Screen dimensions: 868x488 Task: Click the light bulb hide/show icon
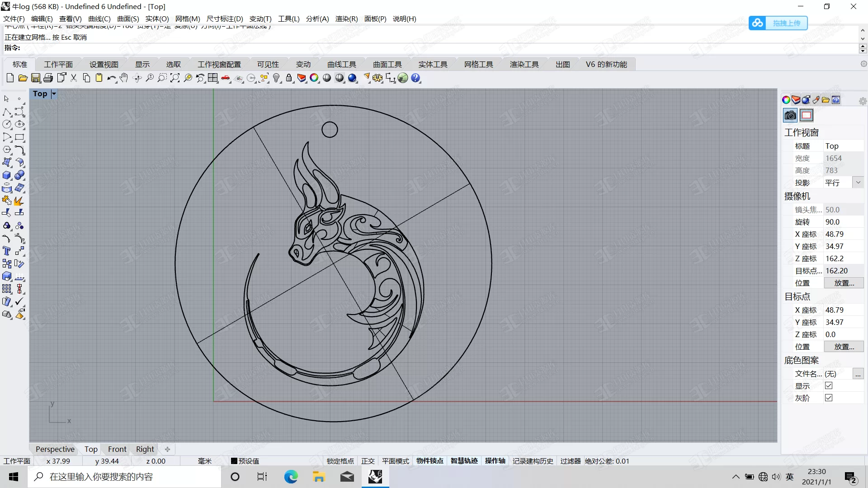tap(277, 78)
